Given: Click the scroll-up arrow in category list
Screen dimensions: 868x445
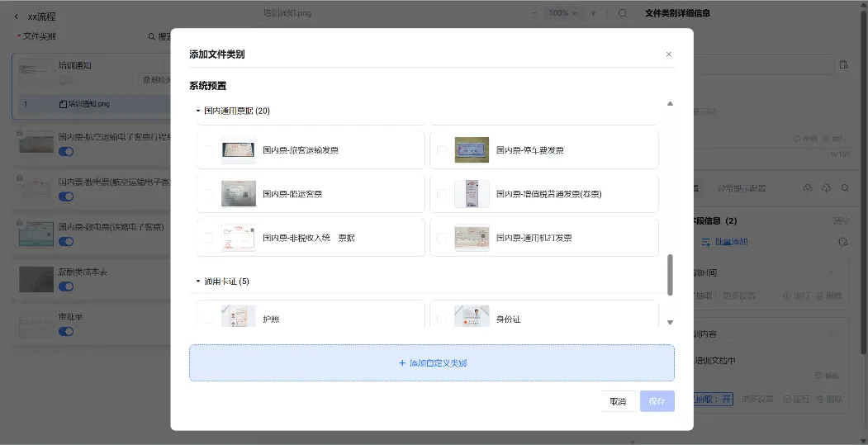Looking at the screenshot, I should pos(670,104).
